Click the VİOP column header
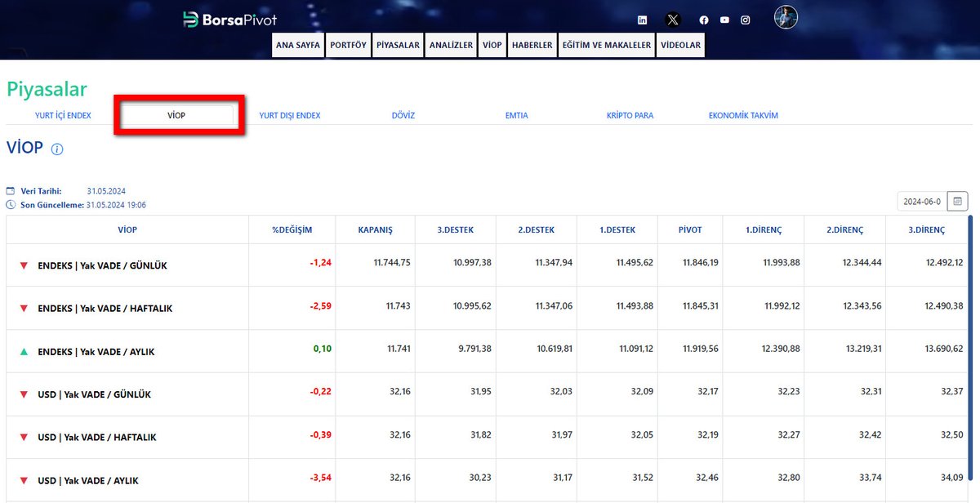The height and width of the screenshot is (503, 980). 127,230
